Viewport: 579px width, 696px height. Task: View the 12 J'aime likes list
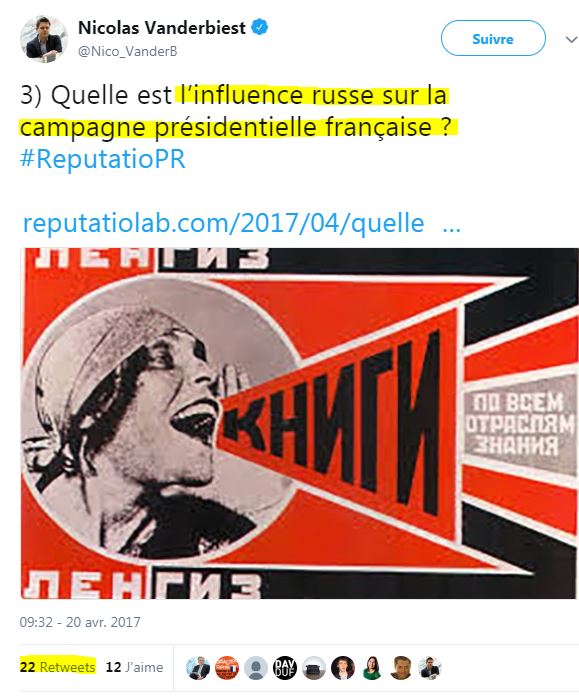pyautogui.click(x=134, y=667)
